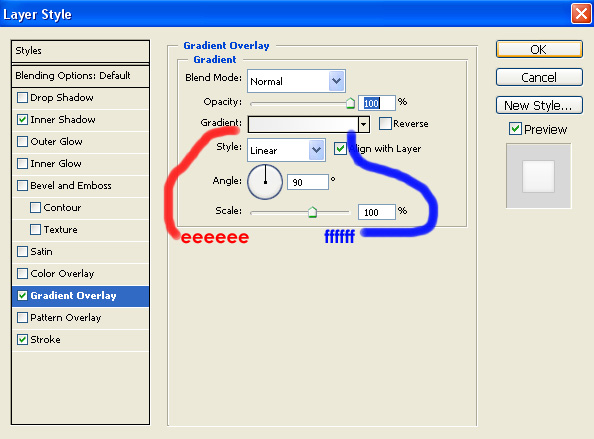This screenshot has width=594, height=439.
Task: Enable the Inner Glow checkbox
Action: pos(22,164)
